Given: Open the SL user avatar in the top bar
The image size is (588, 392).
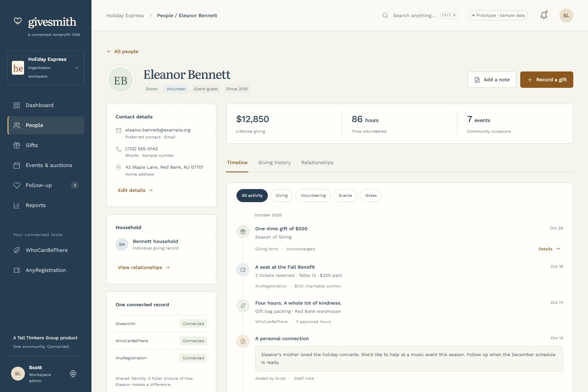Looking at the screenshot, I should tap(566, 16).
